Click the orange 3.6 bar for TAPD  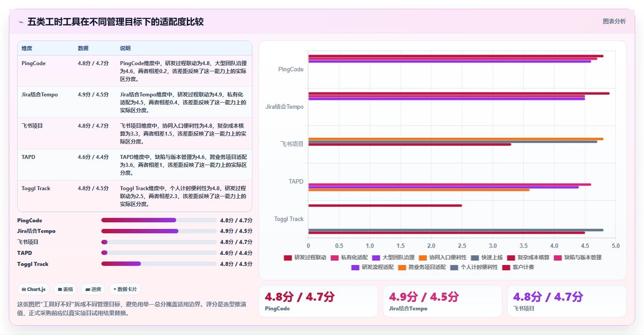pyautogui.click(x=419, y=190)
